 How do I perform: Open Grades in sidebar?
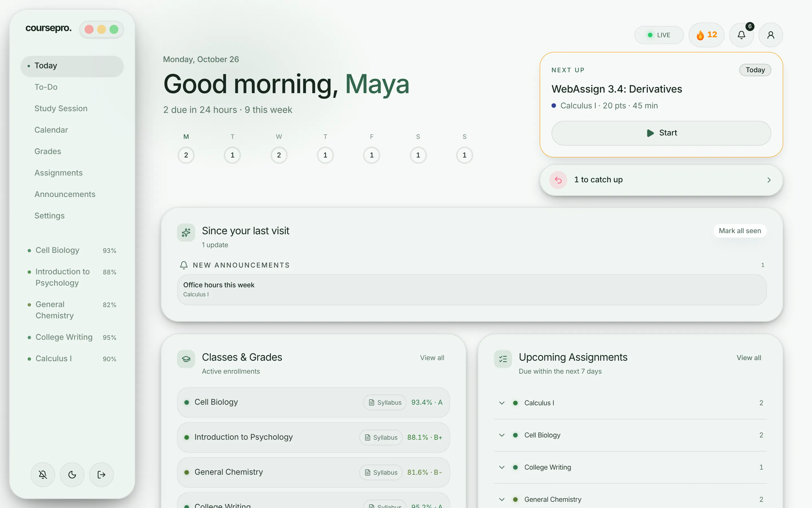coord(72,152)
